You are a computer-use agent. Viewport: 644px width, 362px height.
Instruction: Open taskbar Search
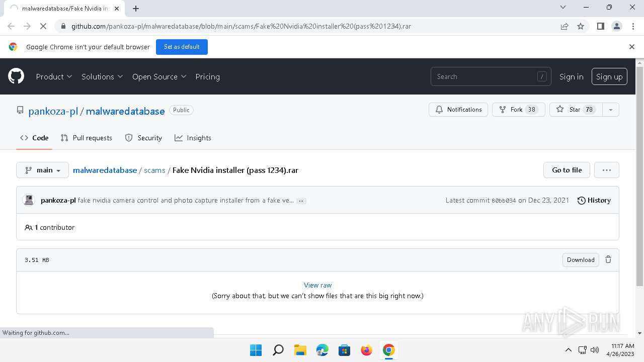278,350
